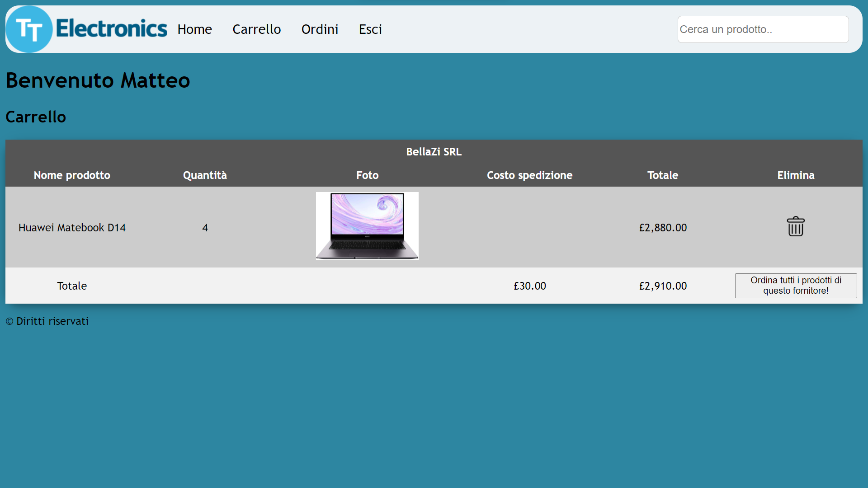The width and height of the screenshot is (868, 488).
Task: Click the £30.00 shipping cost value
Action: click(x=529, y=286)
